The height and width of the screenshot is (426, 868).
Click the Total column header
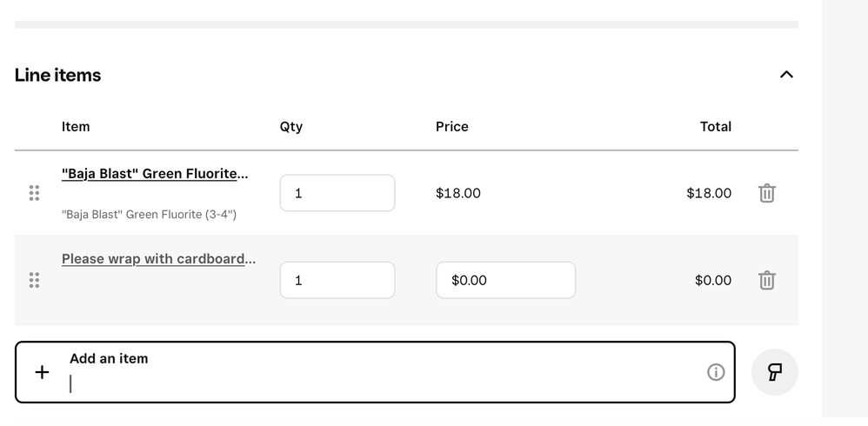(x=715, y=127)
